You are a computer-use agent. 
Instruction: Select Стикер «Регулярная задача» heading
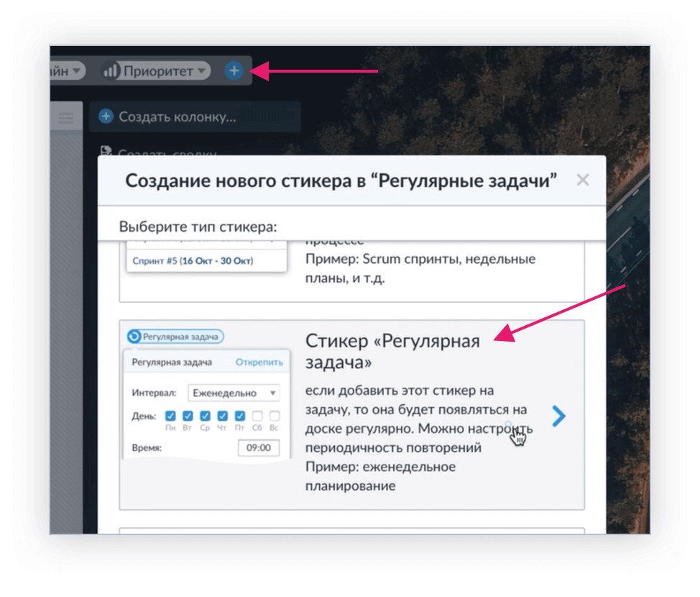[392, 351]
